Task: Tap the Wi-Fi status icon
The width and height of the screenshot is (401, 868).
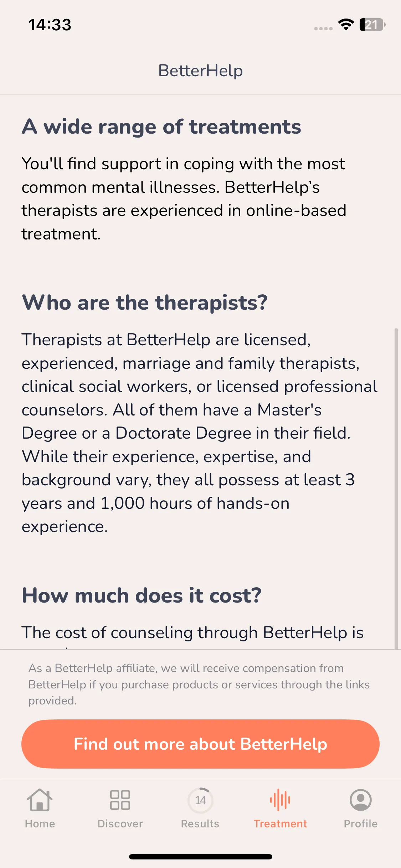Action: (x=346, y=25)
